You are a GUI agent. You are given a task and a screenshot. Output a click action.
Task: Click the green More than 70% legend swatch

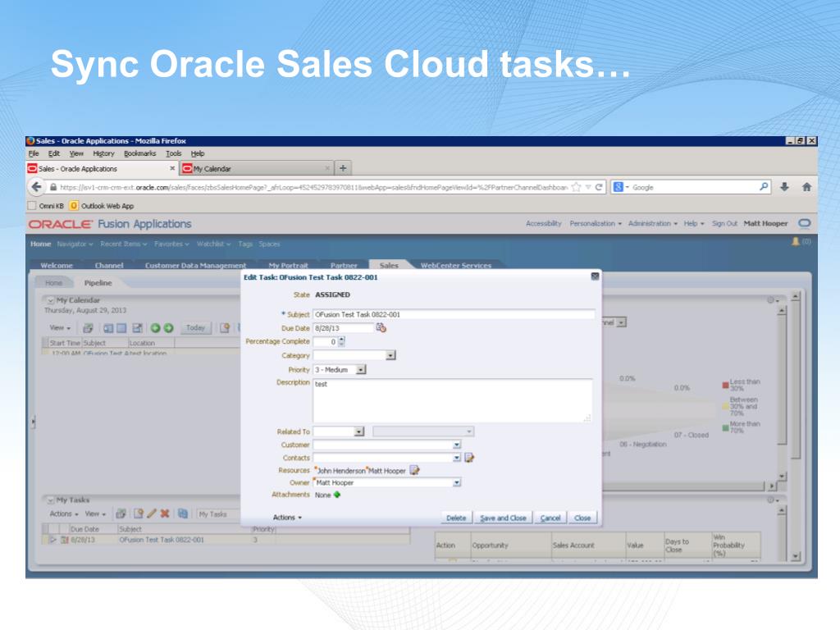point(725,427)
